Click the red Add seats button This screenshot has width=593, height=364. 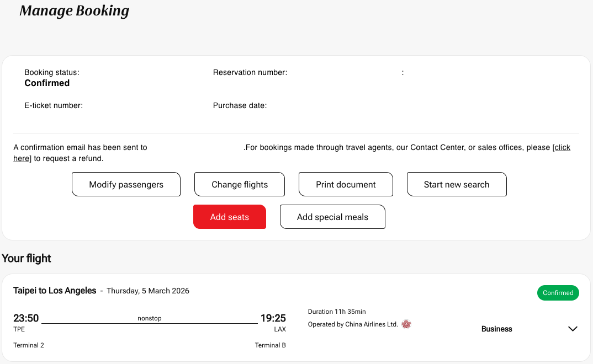(x=230, y=217)
